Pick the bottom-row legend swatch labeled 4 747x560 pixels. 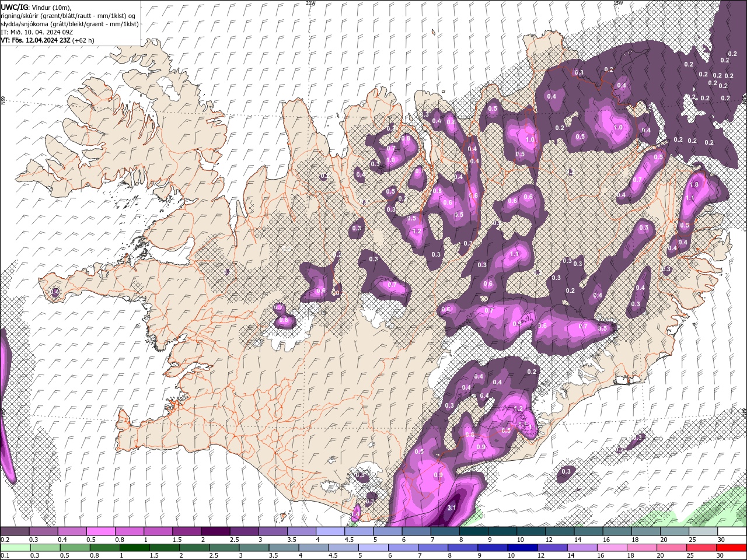313,548
